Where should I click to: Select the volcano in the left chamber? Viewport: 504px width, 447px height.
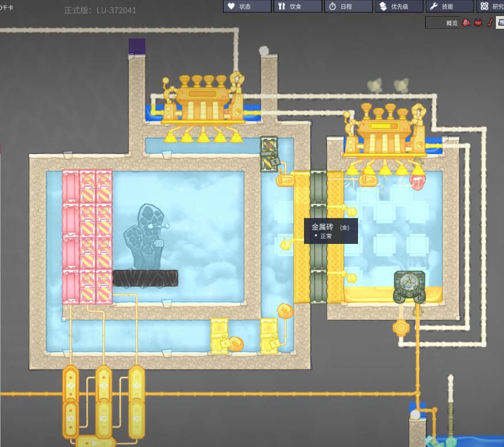tap(145, 236)
